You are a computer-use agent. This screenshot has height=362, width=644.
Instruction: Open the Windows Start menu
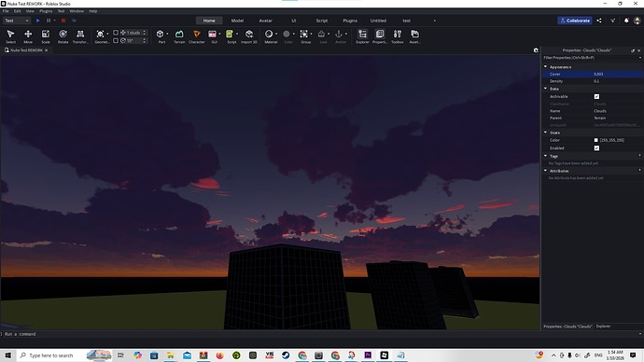point(7,355)
